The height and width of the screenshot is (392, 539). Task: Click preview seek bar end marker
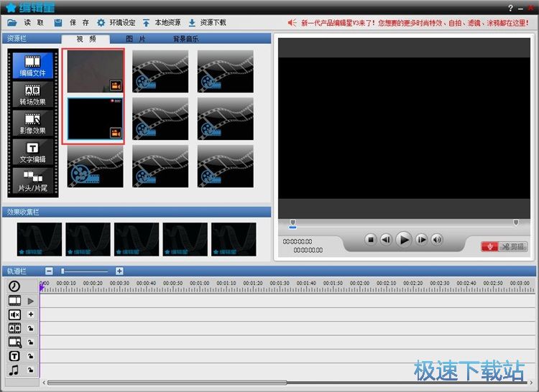516,223
